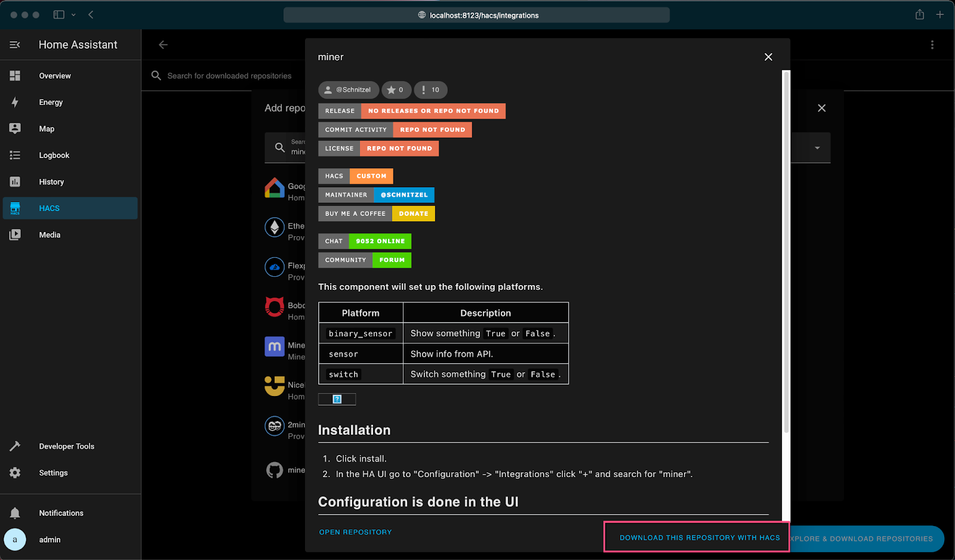Viewport: 955px width, 560px height.
Task: Open the Logbook menu item
Action: point(70,155)
